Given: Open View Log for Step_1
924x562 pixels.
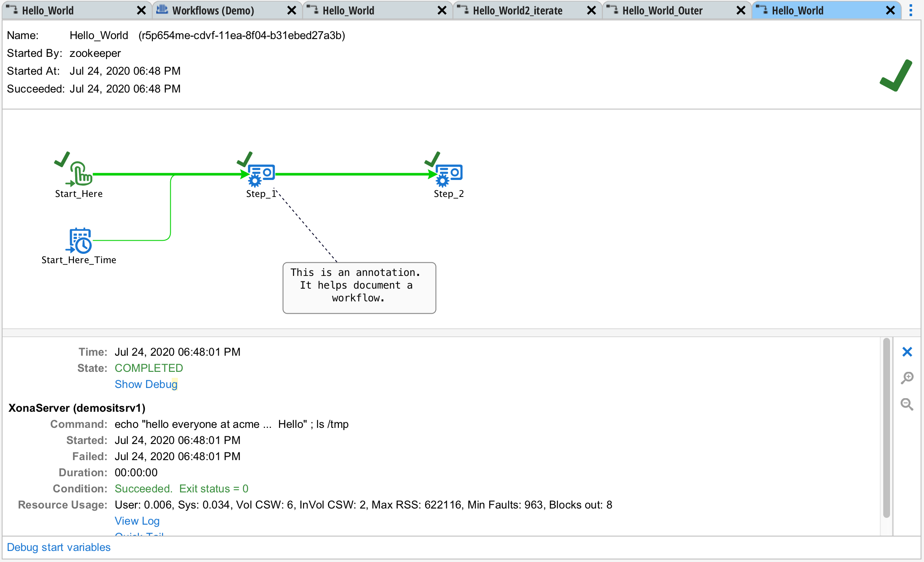Looking at the screenshot, I should [137, 521].
